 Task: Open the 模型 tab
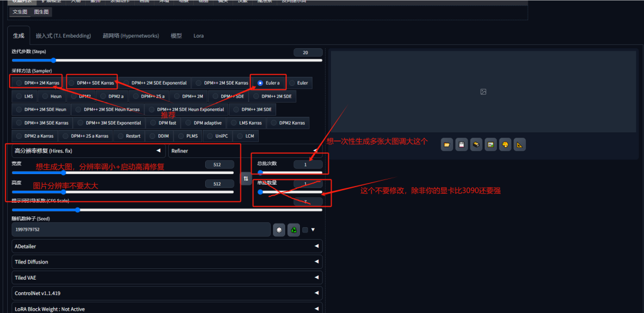click(x=176, y=36)
